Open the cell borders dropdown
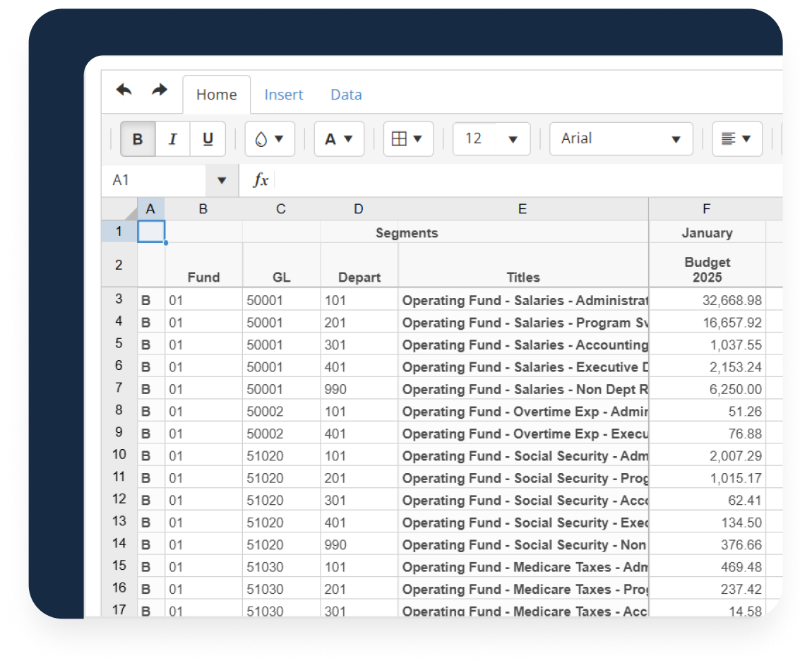Viewport: 812px width, 668px height. tap(408, 139)
